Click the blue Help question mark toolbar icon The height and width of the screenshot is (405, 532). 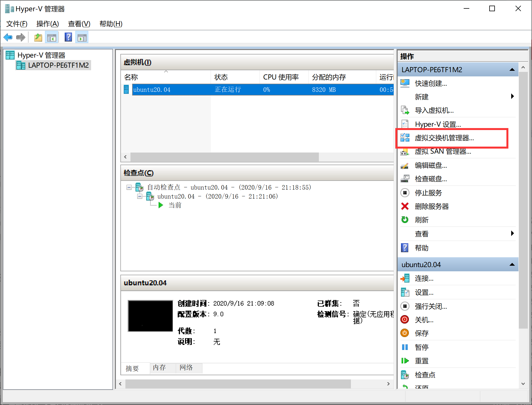pos(68,37)
